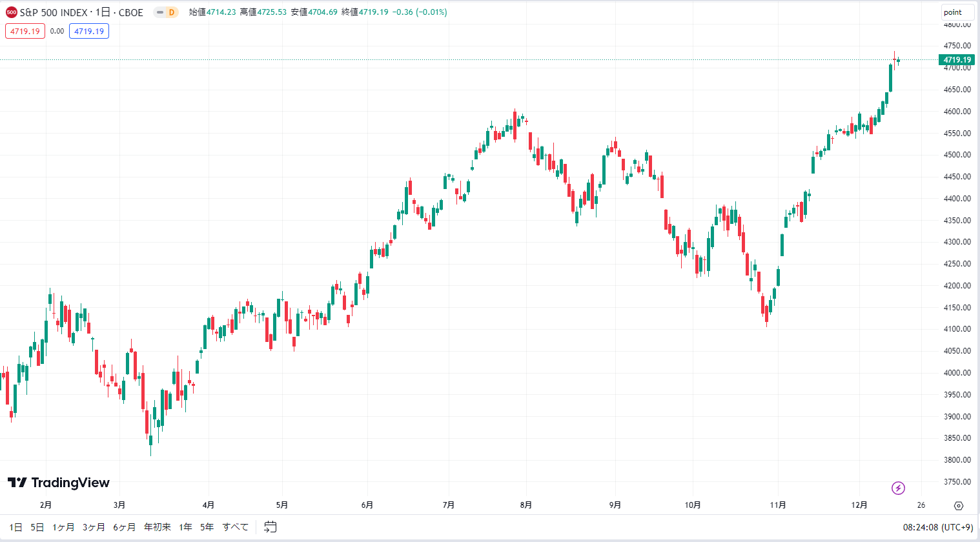This screenshot has height=542, width=980.
Task: Click the red S&P 500 symbol badge
Action: point(11,12)
